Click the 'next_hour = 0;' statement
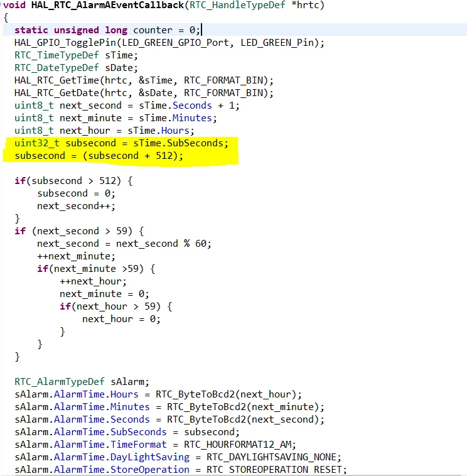Screen dimensions: 467x476 [121, 319]
